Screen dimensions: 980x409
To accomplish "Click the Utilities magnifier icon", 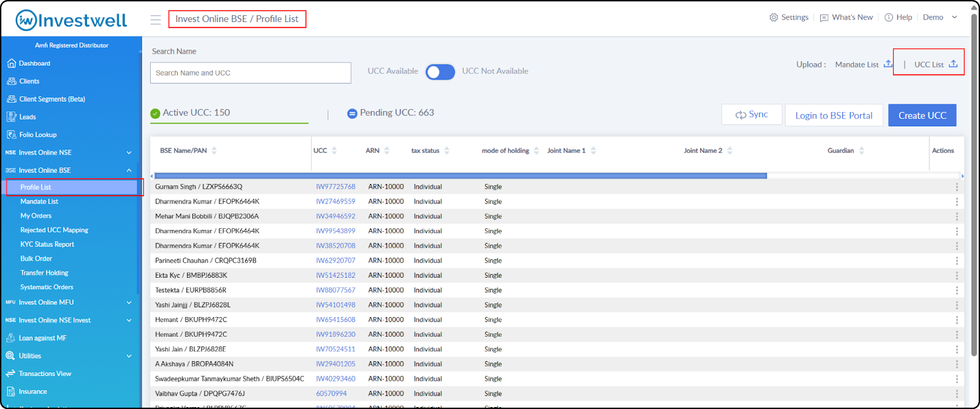I will pos(10,356).
